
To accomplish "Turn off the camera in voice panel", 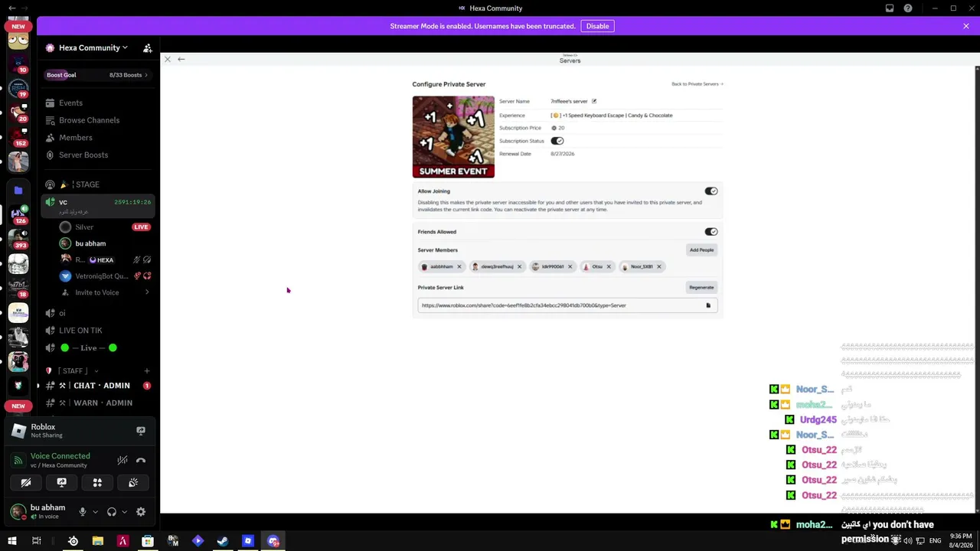I will click(26, 483).
